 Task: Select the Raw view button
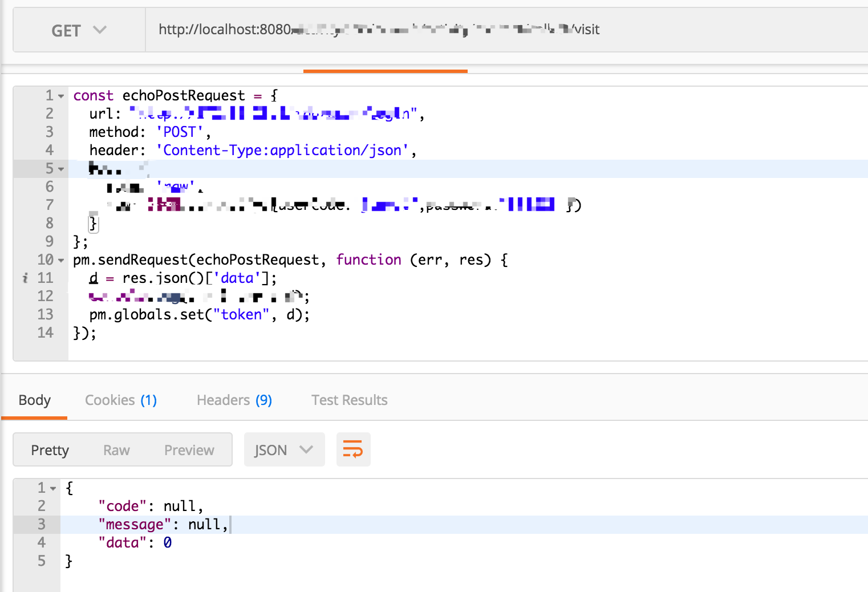[x=116, y=450]
